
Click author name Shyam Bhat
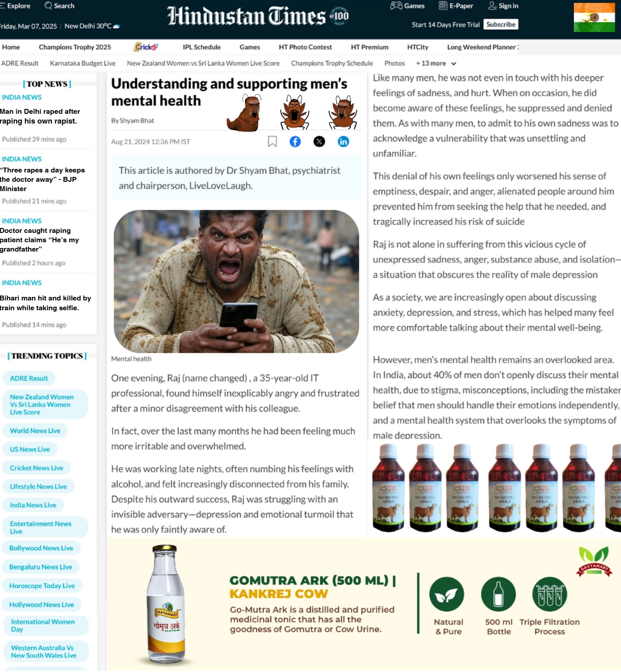[x=137, y=121]
